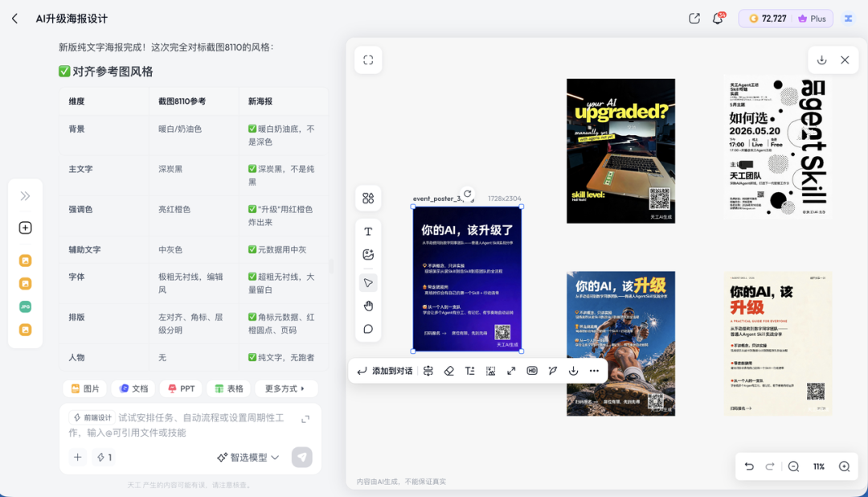Select the runner poster with 升级
The image size is (868, 497).
620,343
